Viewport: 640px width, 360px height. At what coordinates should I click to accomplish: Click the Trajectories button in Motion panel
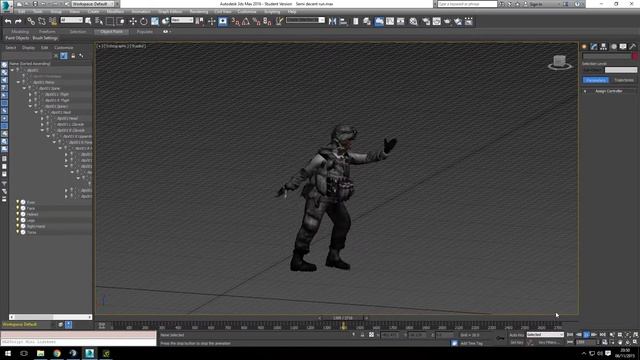click(x=624, y=80)
